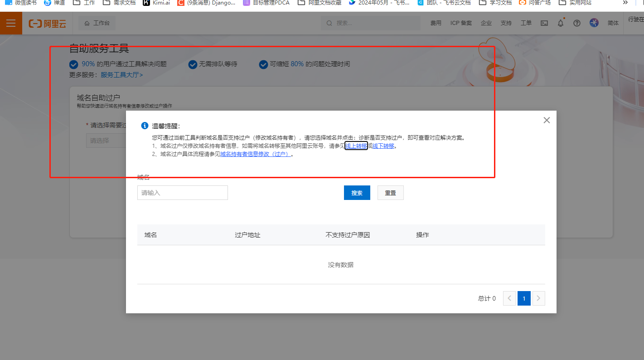644x360 pixels.
Task: Open the 线下转移 link
Action: click(383, 146)
